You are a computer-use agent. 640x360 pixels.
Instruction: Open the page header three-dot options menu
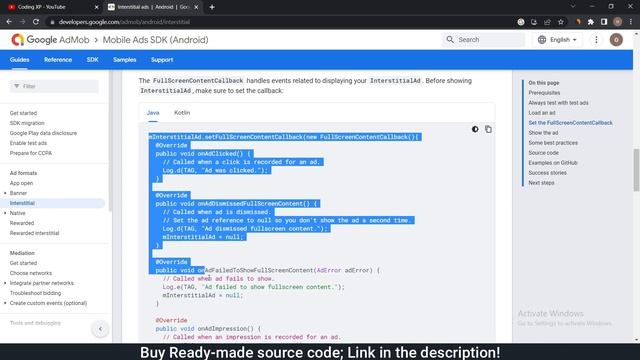[x=596, y=40]
